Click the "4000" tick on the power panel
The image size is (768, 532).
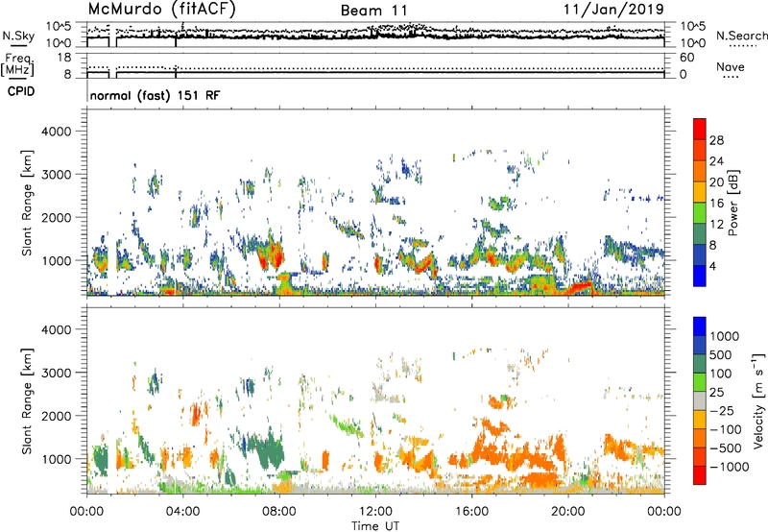[x=56, y=132]
